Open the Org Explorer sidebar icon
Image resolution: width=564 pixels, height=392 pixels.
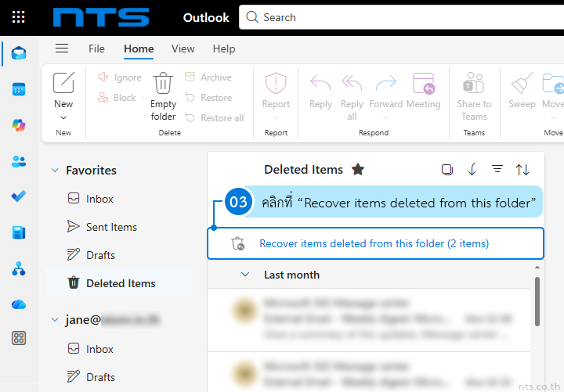point(19,268)
